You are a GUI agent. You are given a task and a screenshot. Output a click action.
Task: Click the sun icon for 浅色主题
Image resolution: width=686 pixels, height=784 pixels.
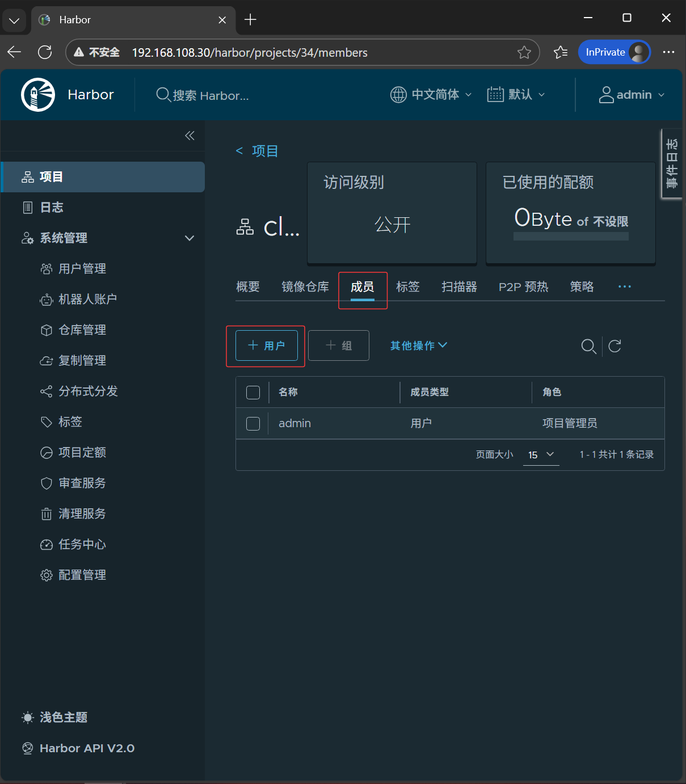coord(28,718)
